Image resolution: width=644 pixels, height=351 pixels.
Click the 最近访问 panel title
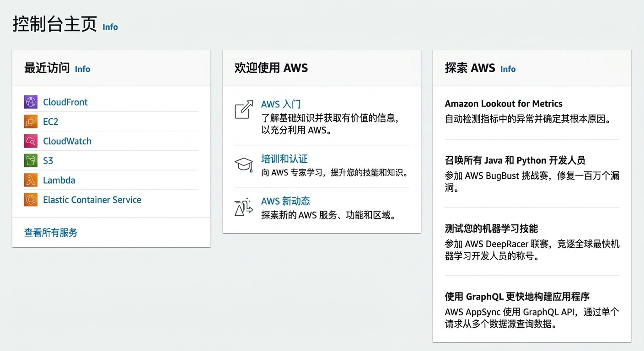pos(47,68)
